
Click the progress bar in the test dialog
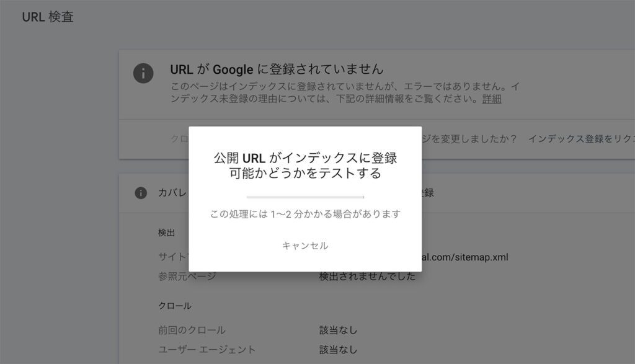point(305,197)
